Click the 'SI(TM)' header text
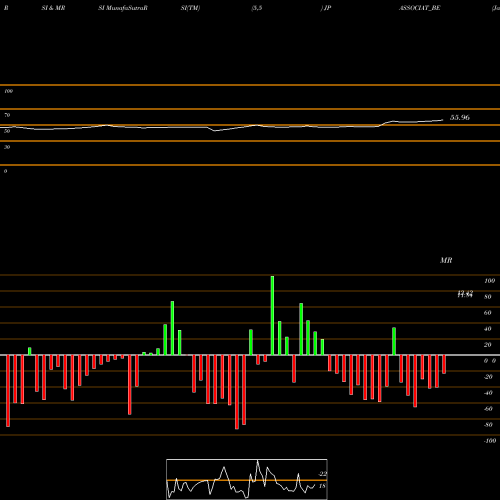Image resolution: width=500 pixels, height=500 pixels. point(190,8)
